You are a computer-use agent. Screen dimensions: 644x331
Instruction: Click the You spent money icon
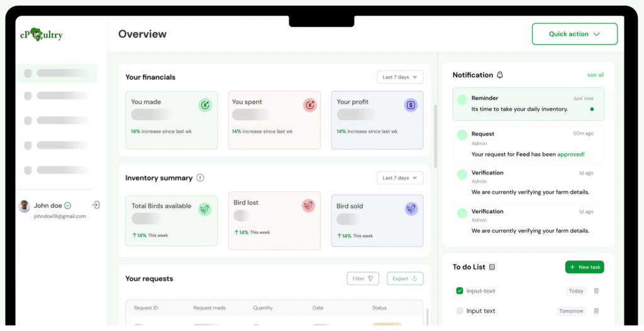309,105
